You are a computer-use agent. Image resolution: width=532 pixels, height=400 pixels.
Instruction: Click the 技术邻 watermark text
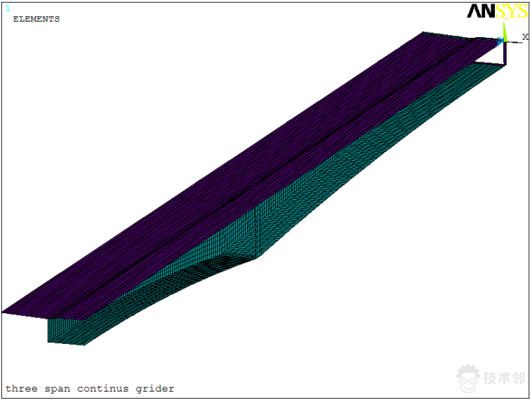coord(504,379)
